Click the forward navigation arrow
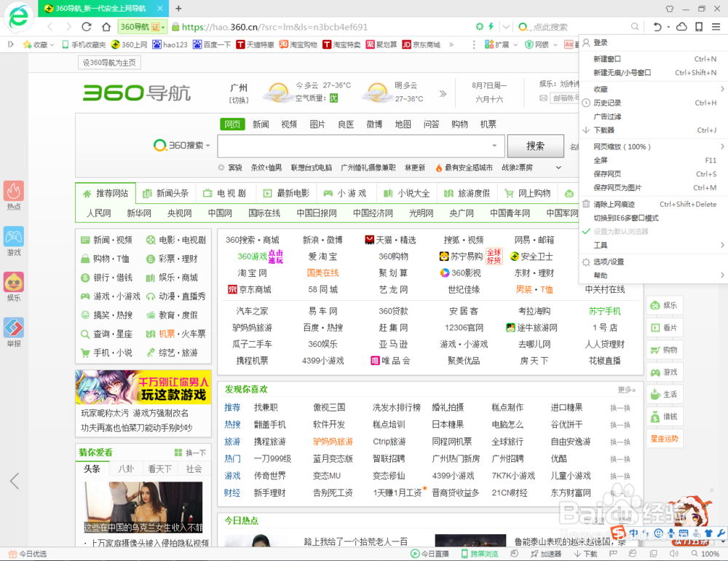Viewport: 728px width, 561px height. pos(68,26)
